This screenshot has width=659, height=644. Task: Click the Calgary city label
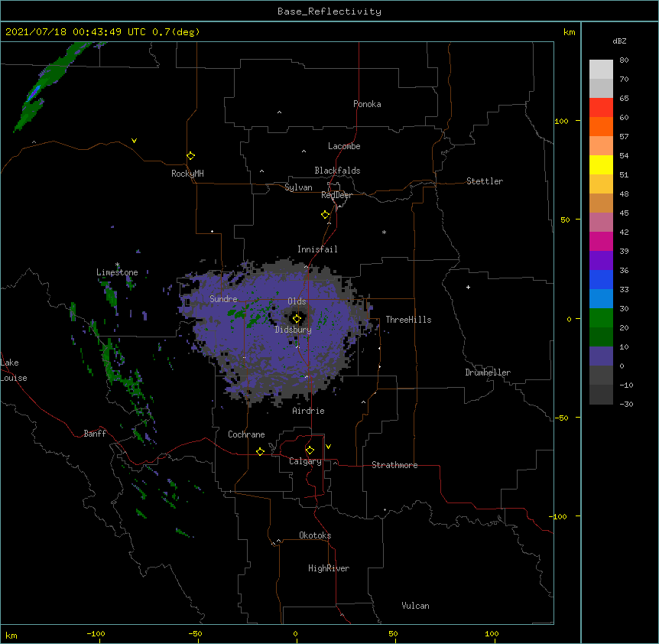(305, 461)
